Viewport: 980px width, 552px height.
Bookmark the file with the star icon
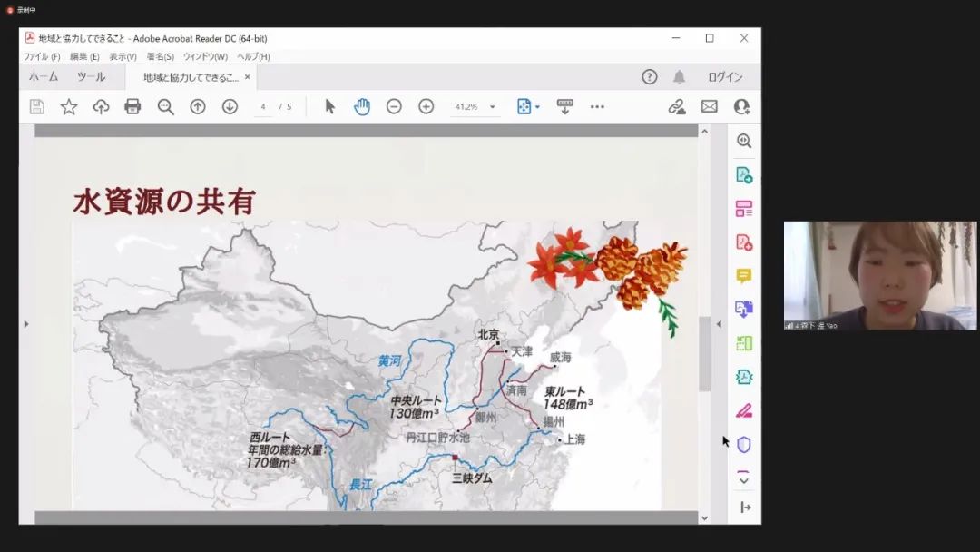point(69,106)
